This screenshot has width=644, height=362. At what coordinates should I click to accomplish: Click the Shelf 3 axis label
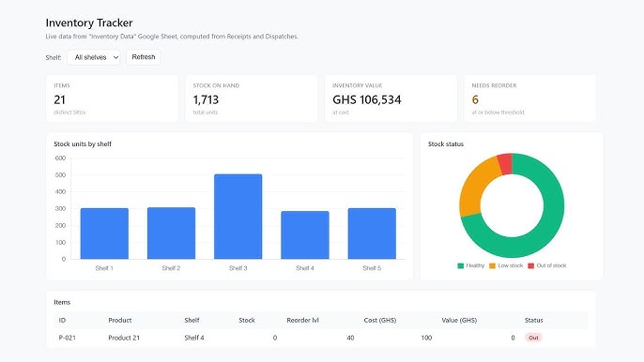pos(238,268)
